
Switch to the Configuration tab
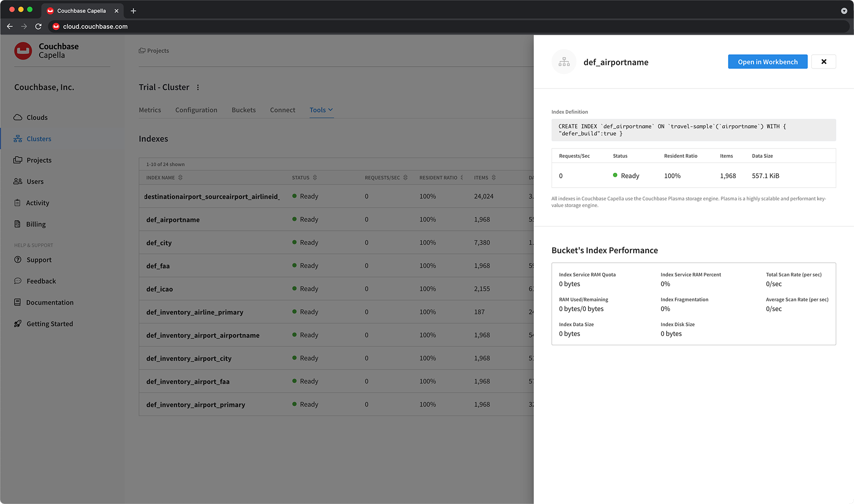[196, 110]
